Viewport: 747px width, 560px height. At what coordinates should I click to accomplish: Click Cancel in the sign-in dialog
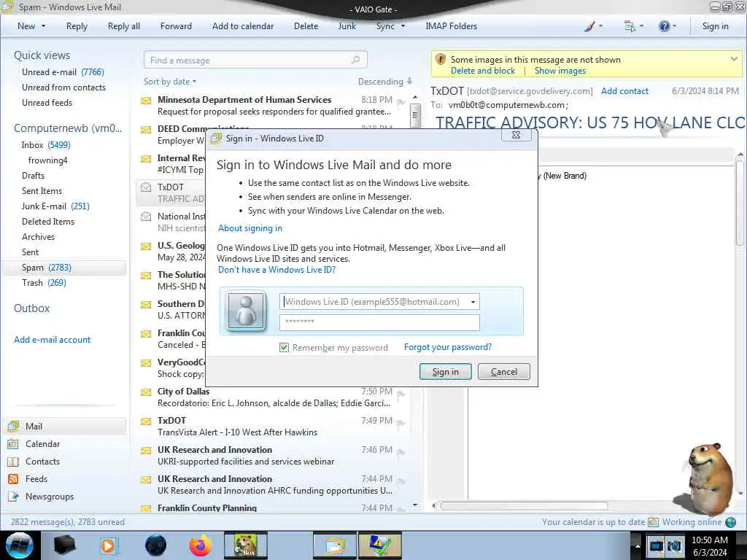[503, 372]
